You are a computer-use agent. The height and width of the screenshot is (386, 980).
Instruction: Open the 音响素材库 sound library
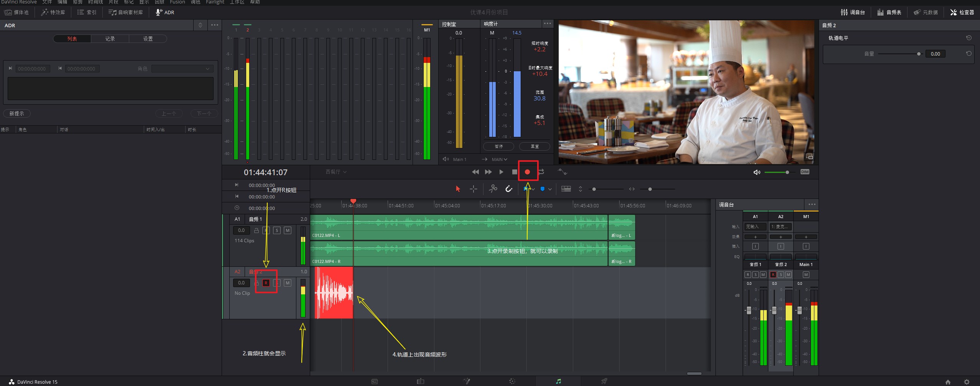[x=126, y=12]
